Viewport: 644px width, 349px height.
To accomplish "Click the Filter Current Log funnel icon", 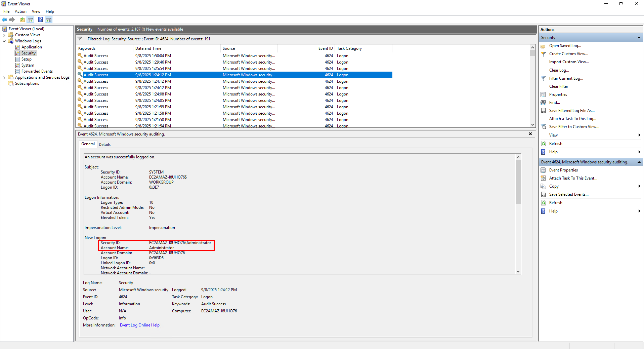I will coord(543,78).
